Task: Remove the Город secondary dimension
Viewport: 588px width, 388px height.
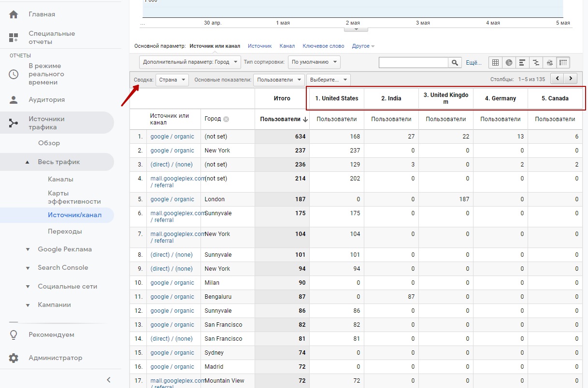Action: coord(226,119)
